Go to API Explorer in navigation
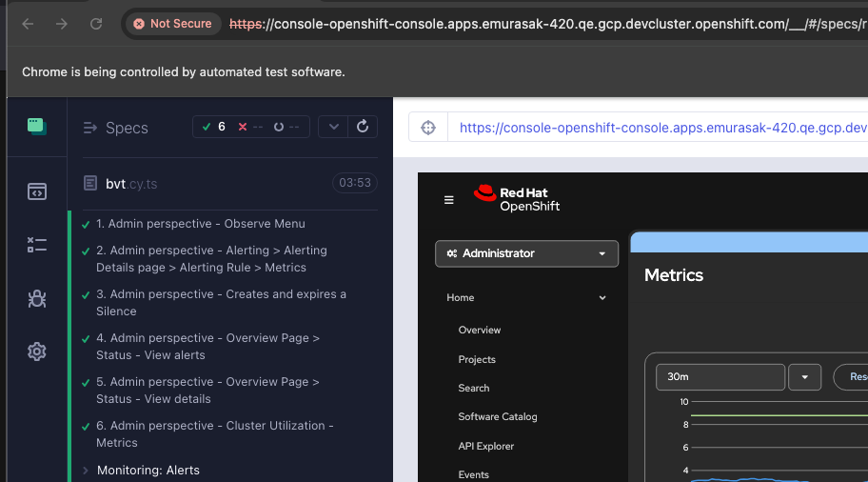 click(x=486, y=446)
